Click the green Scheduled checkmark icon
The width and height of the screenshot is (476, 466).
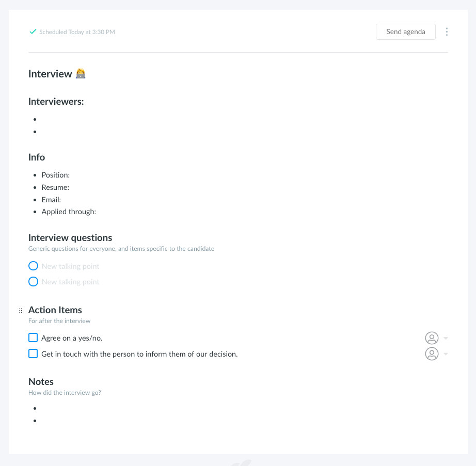point(33,31)
